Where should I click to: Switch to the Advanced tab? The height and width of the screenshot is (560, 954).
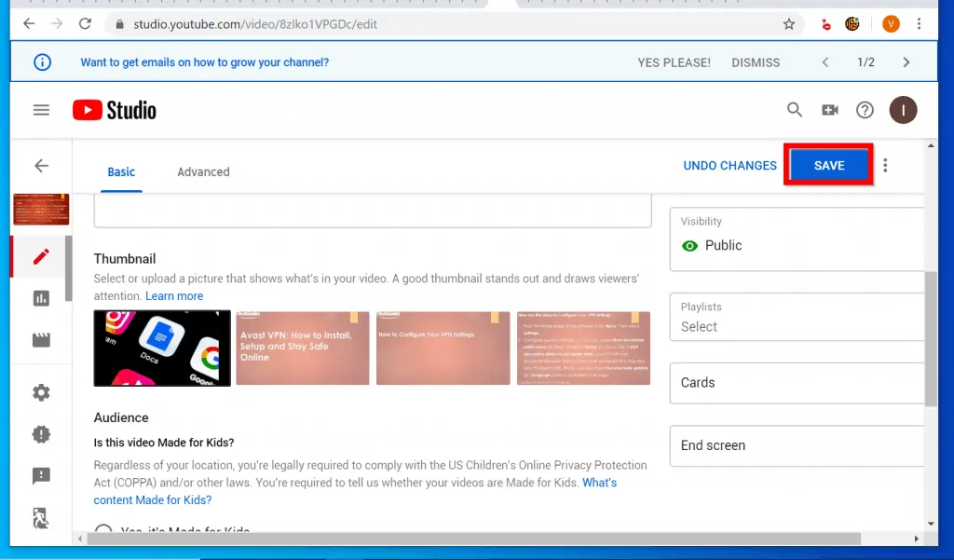point(202,171)
